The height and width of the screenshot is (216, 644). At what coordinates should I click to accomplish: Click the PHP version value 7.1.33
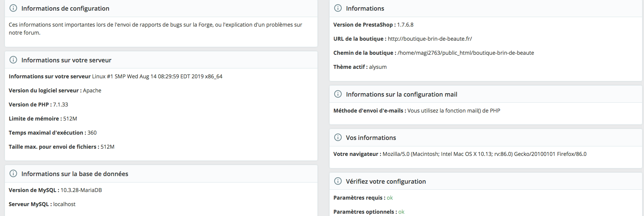(60, 105)
